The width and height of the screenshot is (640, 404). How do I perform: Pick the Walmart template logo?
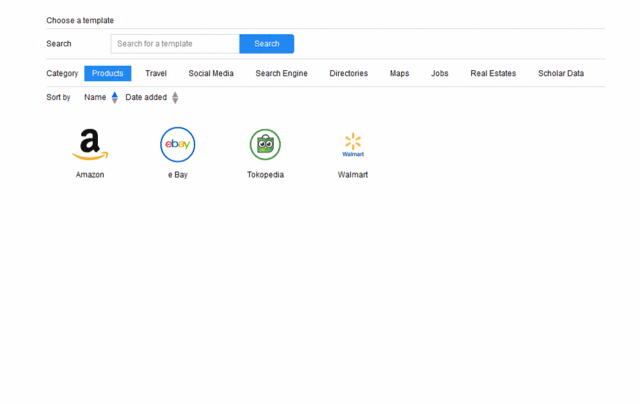coord(353,144)
